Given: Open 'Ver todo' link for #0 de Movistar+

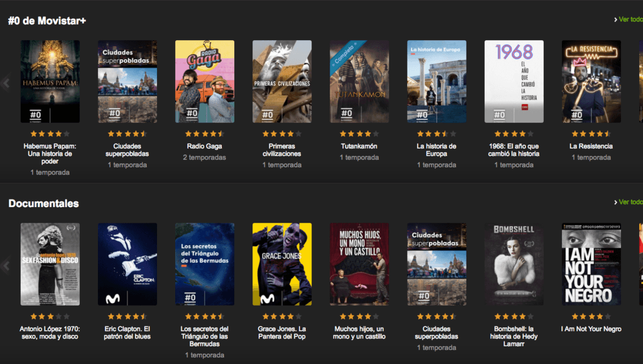Looking at the screenshot, I should point(630,19).
